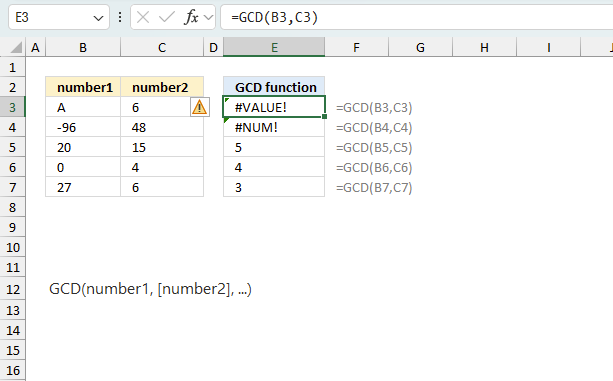Image resolution: width=613 pixels, height=381 pixels.
Task: Select cell B6 containing 0
Action: [83, 167]
